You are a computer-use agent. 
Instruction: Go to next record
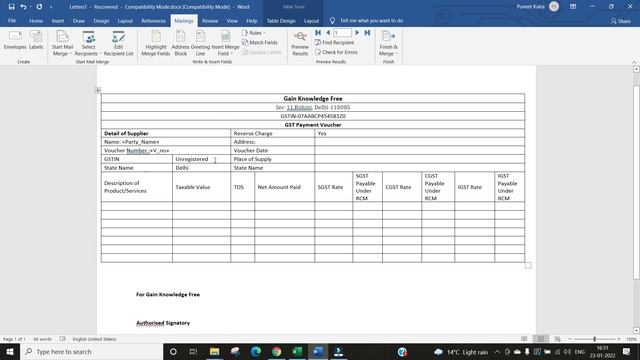pos(357,33)
